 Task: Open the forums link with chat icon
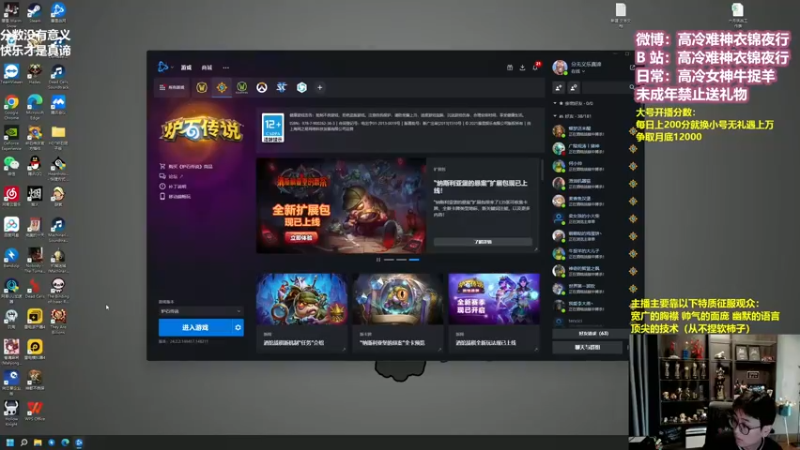[x=171, y=176]
